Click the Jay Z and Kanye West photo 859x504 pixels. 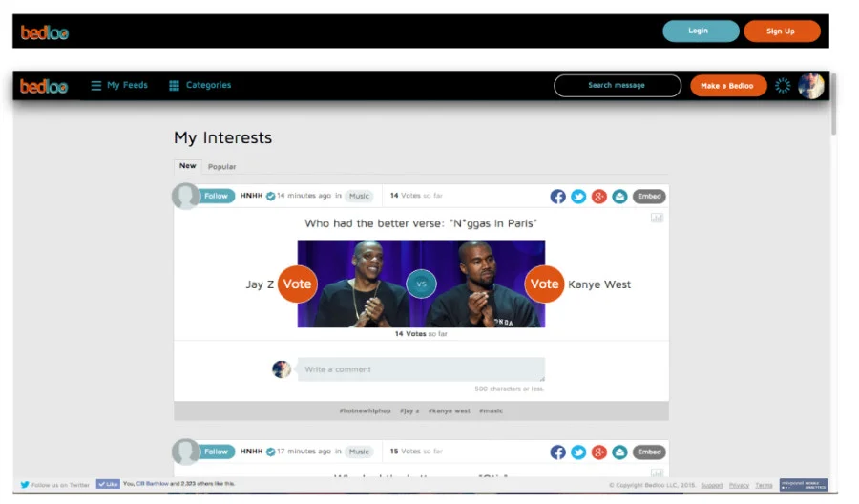[x=421, y=283]
